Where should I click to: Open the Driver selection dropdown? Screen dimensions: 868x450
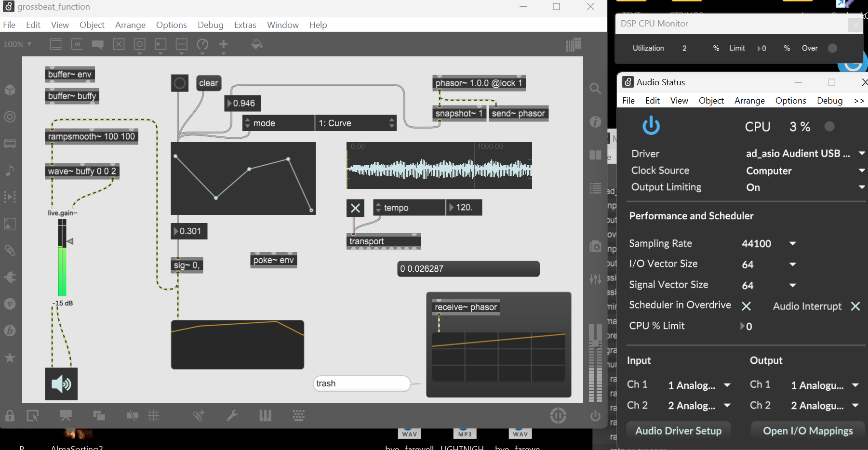861,154
